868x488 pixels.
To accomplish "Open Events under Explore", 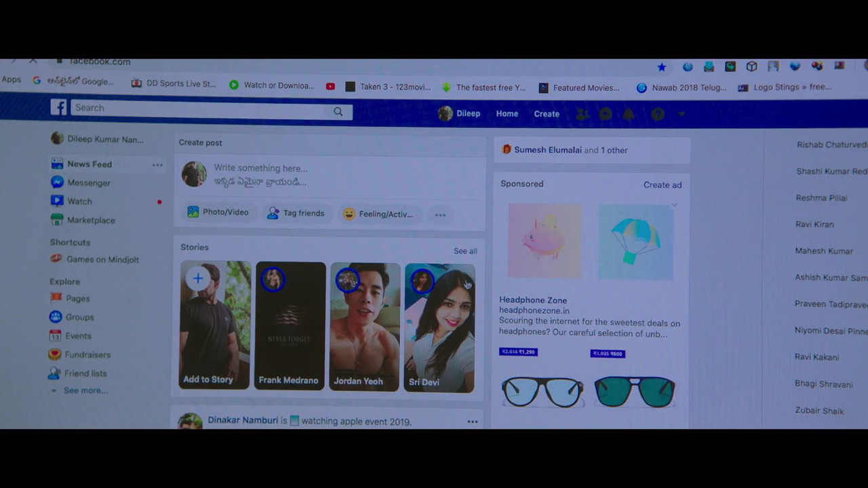I will click(x=70, y=335).
